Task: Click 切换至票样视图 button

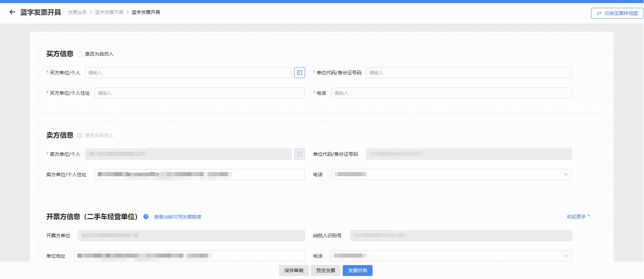Action: (x=617, y=13)
